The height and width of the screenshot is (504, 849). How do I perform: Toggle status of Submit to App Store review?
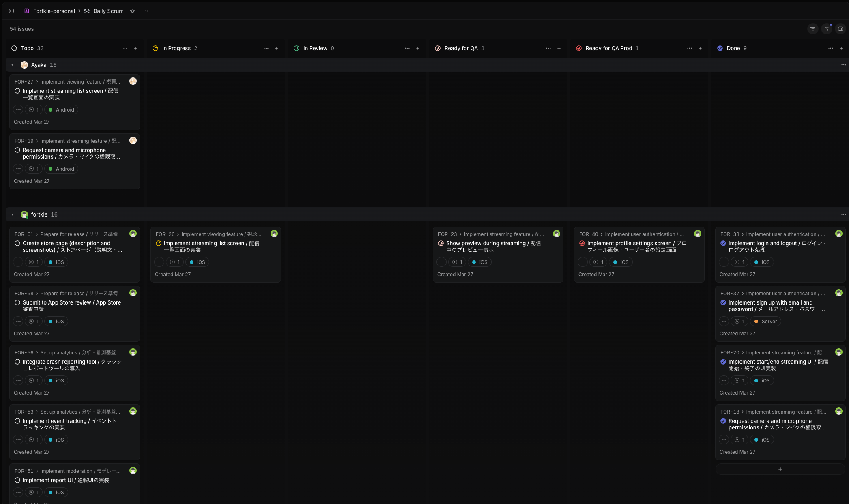pyautogui.click(x=17, y=302)
